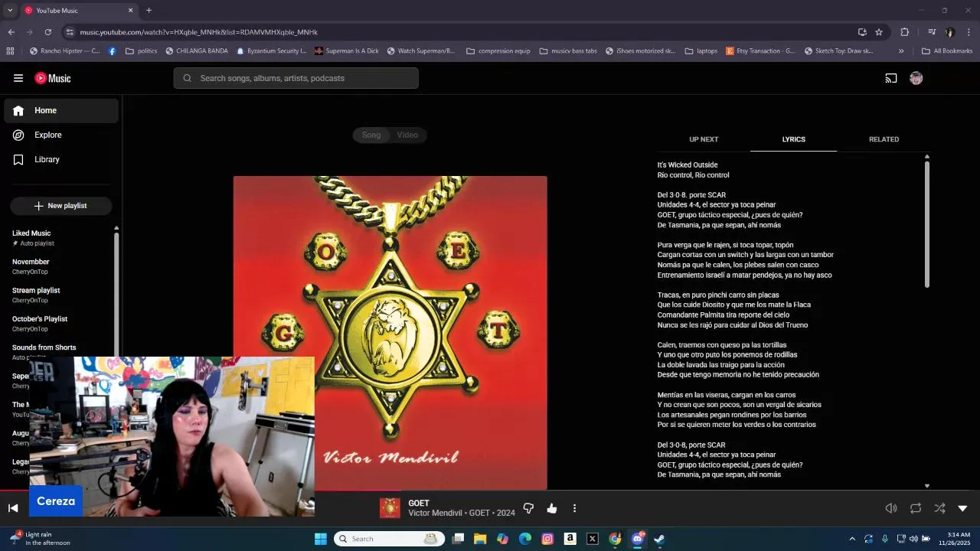
Task: Click the Victor Mendivil album cover art
Action: point(390,333)
